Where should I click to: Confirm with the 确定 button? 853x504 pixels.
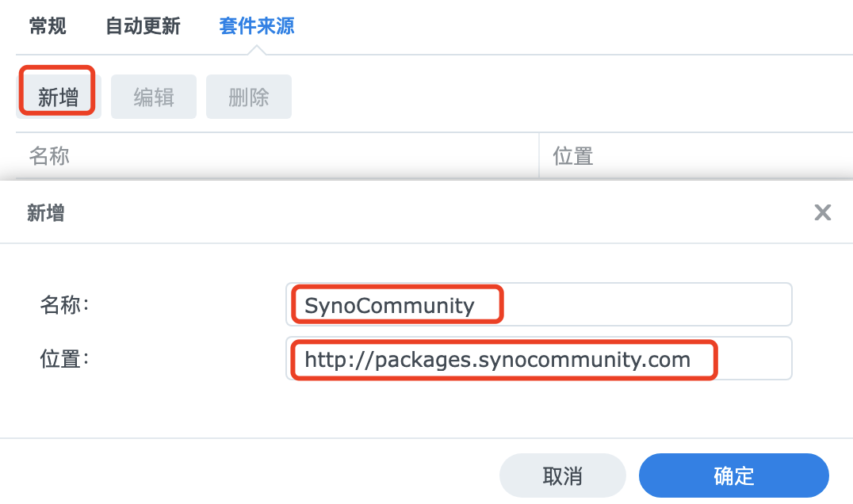(x=733, y=475)
